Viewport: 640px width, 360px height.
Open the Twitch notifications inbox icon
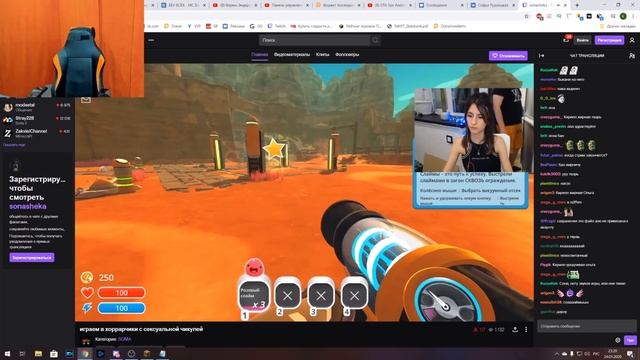coord(566,40)
